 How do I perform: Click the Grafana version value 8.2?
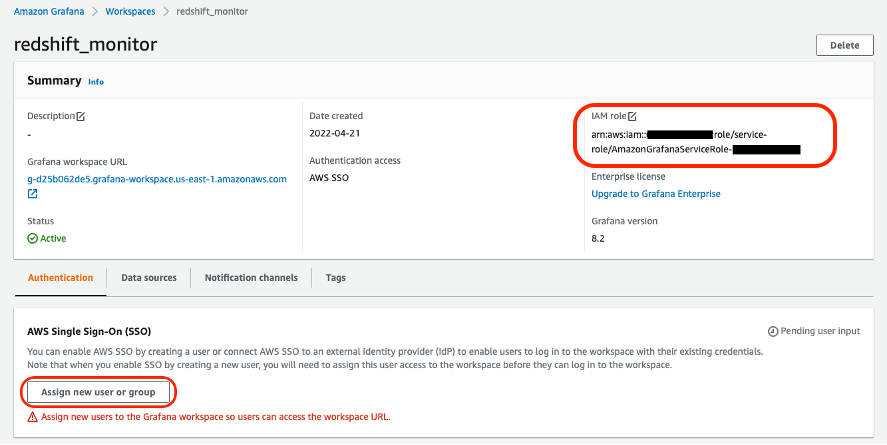point(598,239)
